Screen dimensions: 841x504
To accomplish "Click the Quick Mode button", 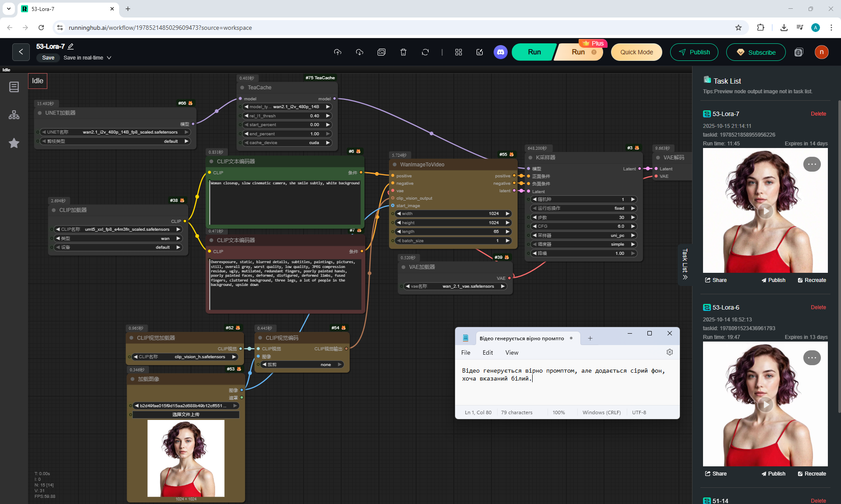I will pos(636,52).
